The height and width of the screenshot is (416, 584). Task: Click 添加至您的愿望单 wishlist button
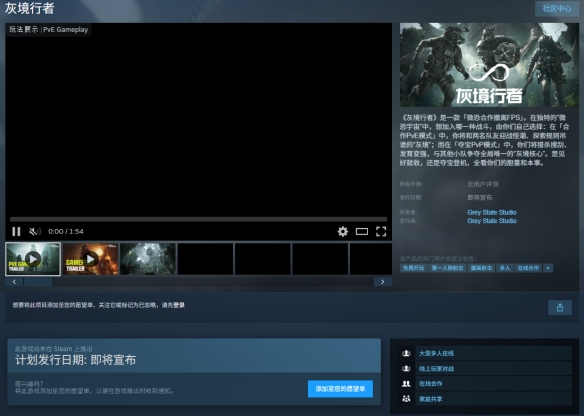pos(340,389)
